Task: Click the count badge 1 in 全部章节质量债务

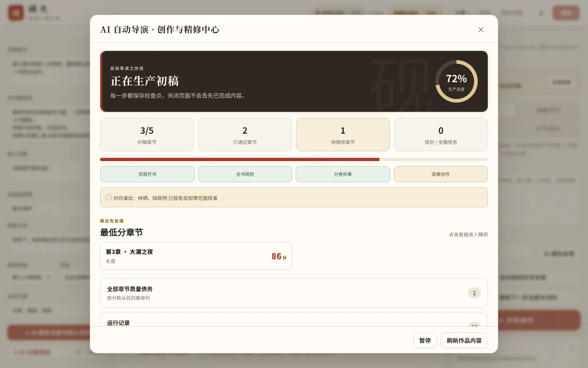Action: pos(474,293)
